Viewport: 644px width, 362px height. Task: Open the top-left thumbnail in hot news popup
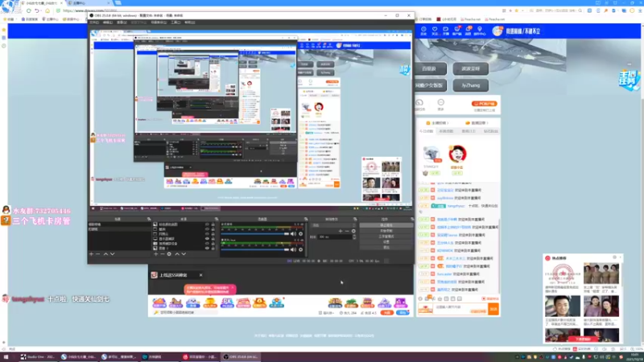563,274
